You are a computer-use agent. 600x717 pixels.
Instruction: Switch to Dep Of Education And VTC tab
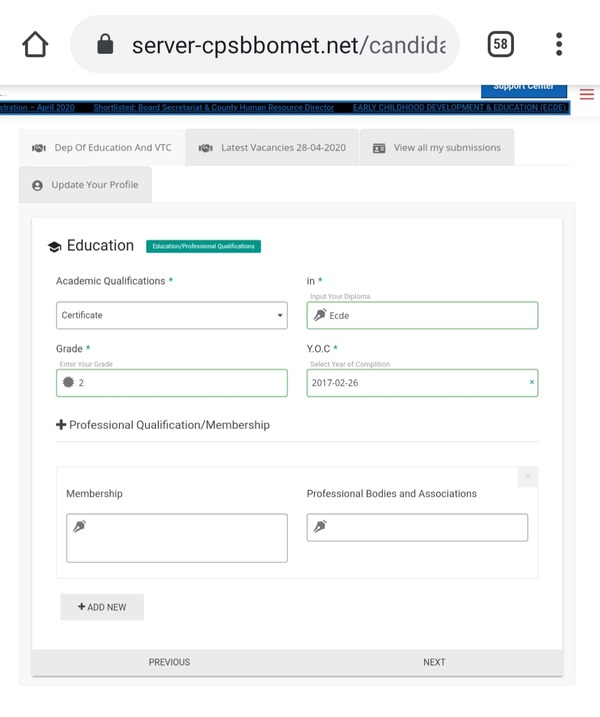(102, 148)
